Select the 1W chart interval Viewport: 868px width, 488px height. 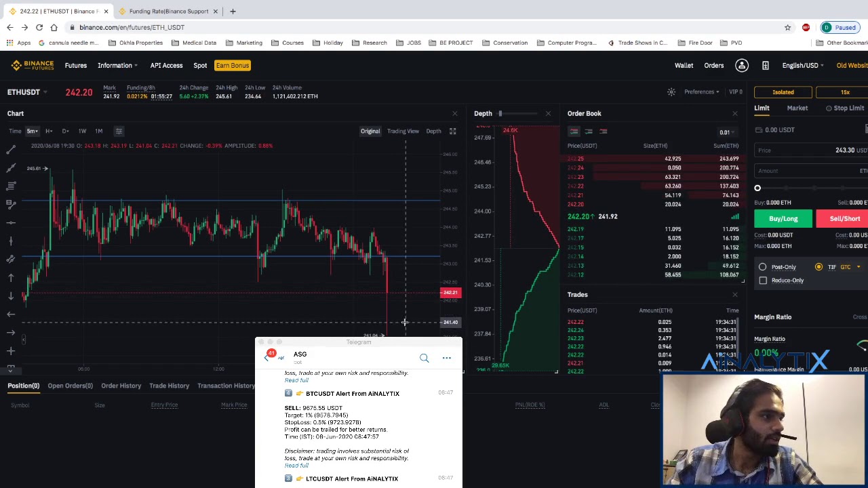click(82, 131)
